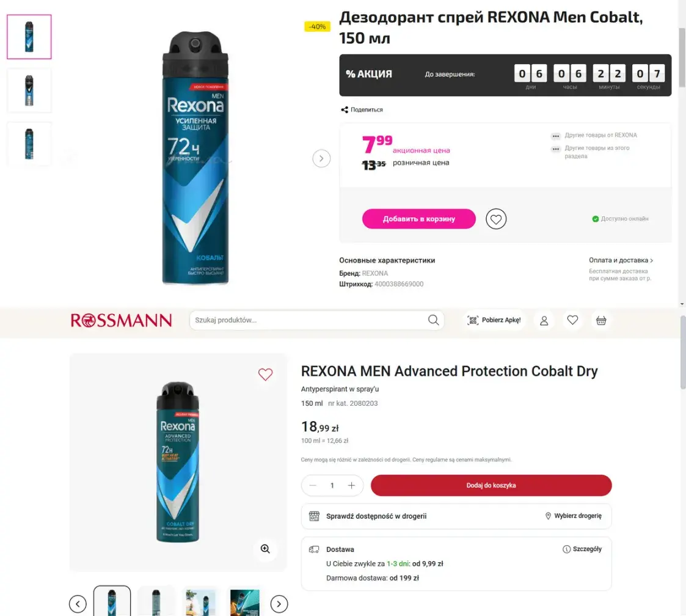Open the Rossmann shopping basket icon
686x616 pixels.
(x=601, y=320)
